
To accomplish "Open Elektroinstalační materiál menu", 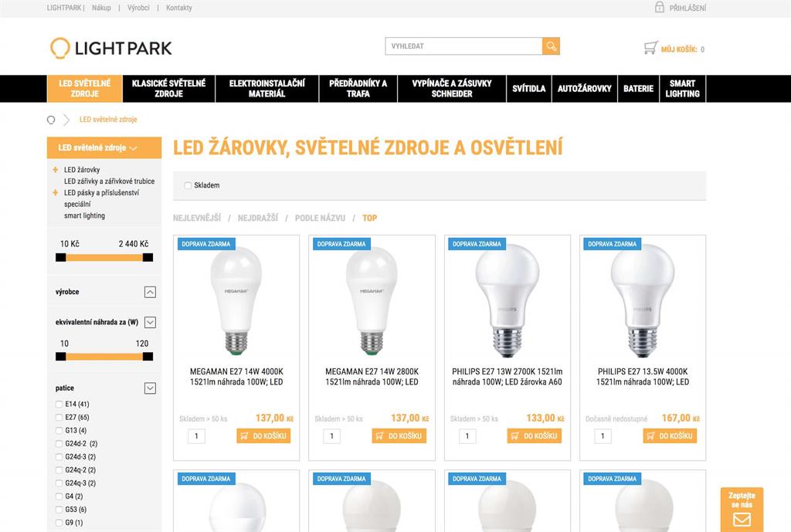I will [266, 89].
